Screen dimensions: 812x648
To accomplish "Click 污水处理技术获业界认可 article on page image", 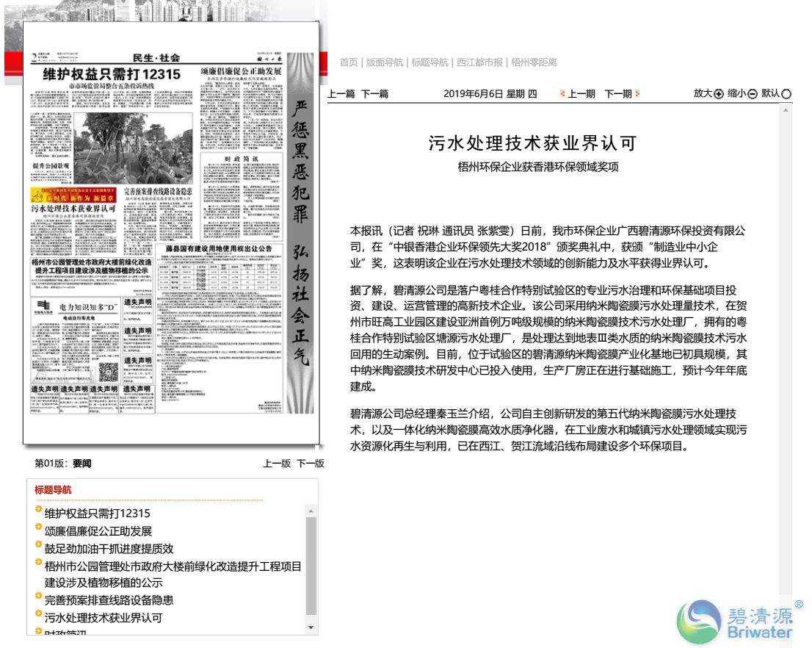I will [x=73, y=231].
